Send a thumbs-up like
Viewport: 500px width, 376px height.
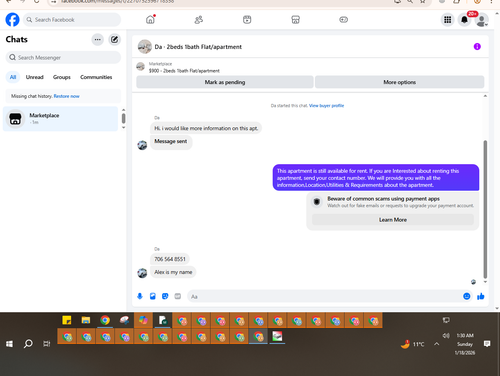tap(480, 296)
